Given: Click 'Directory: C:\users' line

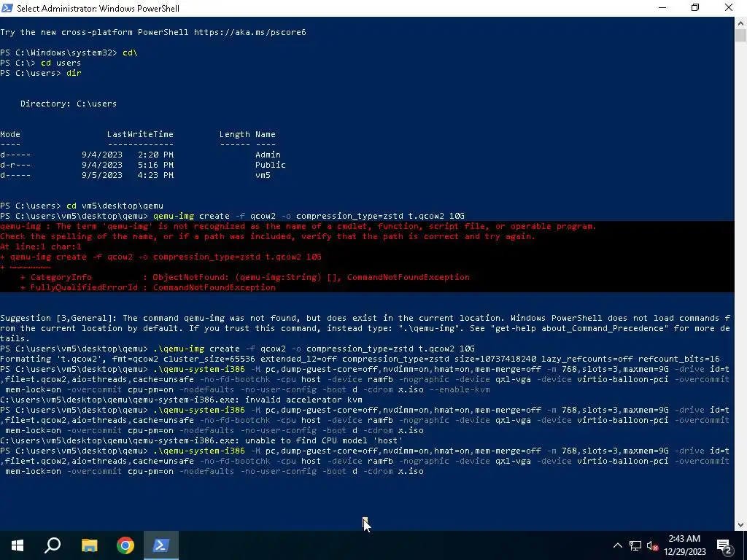Looking at the screenshot, I should [x=68, y=104].
